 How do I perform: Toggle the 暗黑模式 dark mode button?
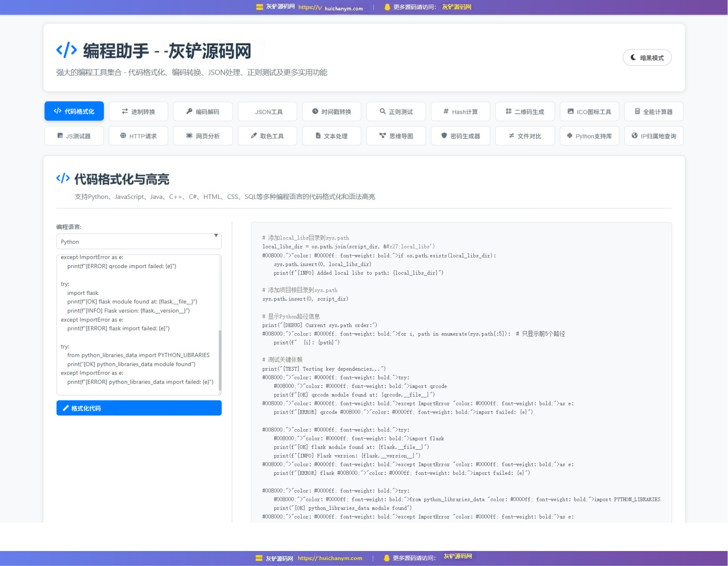647,58
